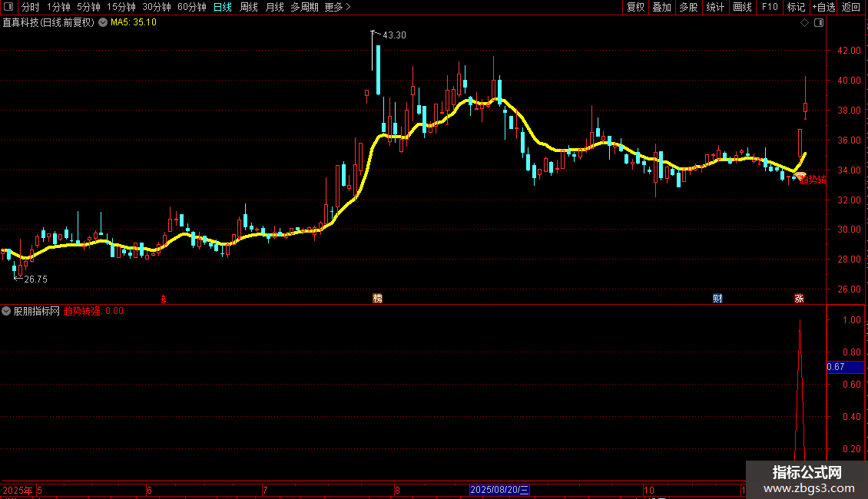Click the 2025年 timeline label
This screenshot has height=499, width=868.
coord(18,490)
